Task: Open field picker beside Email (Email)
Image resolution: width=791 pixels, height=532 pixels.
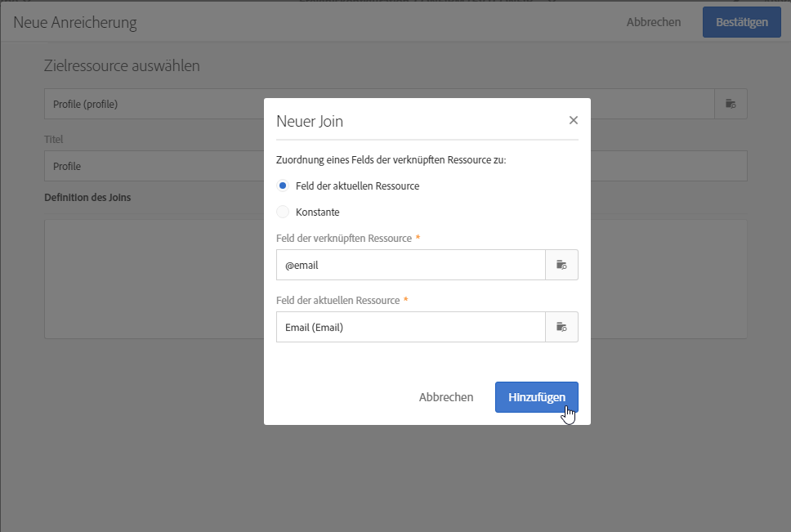Action: 561,327
